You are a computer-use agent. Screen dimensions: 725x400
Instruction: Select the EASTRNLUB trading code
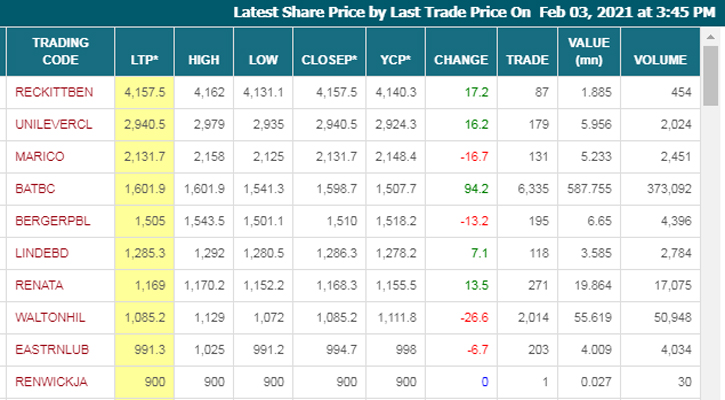point(50,348)
